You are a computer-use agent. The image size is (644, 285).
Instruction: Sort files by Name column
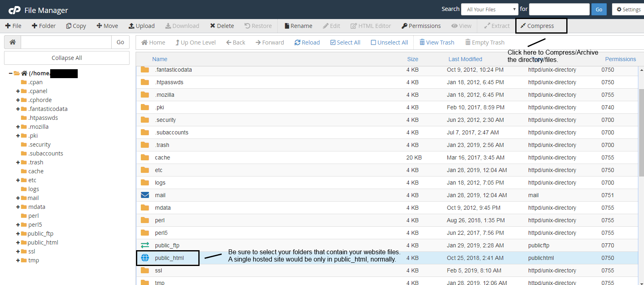click(x=160, y=59)
